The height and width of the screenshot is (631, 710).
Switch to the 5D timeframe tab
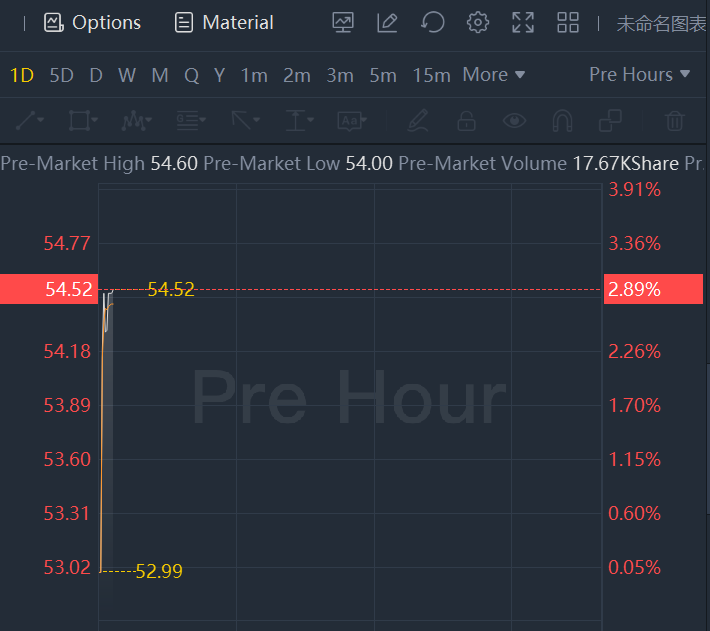click(62, 75)
